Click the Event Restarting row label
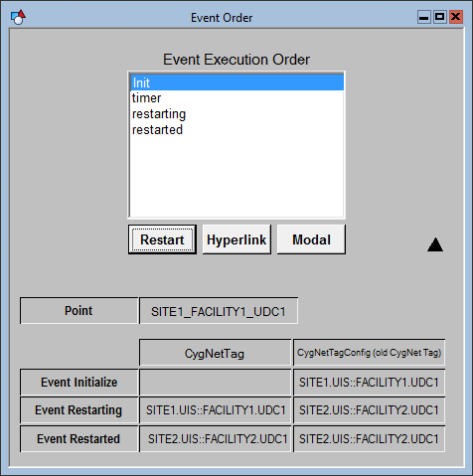 [79, 410]
